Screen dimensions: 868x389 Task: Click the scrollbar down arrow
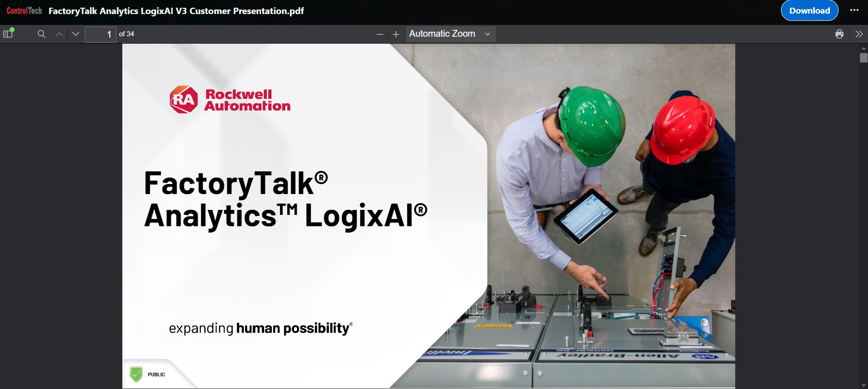point(863,385)
